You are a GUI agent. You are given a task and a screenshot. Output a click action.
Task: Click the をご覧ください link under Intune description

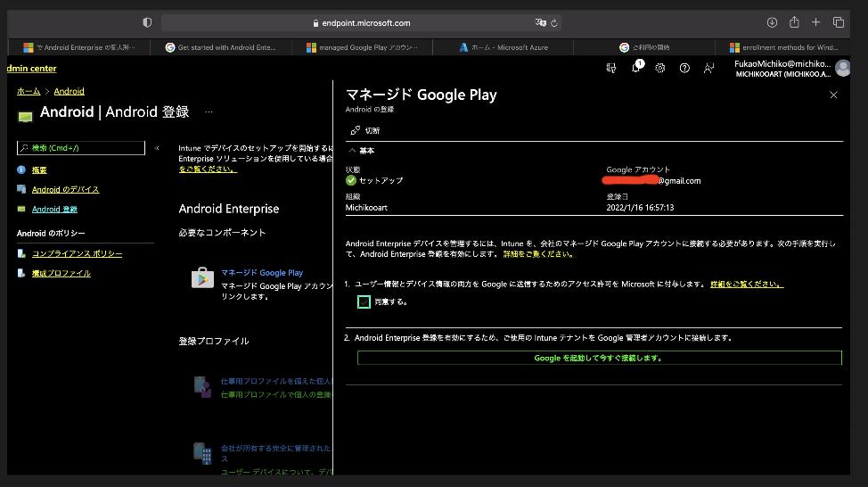pos(208,169)
